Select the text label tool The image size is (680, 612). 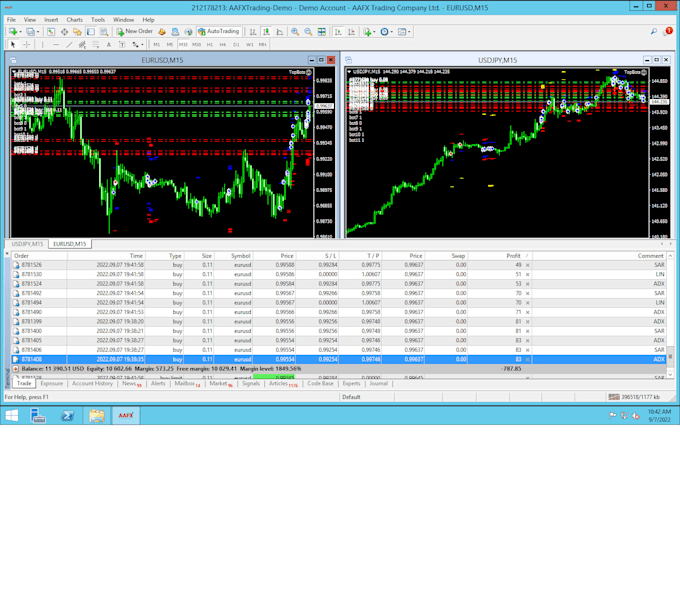[x=122, y=44]
